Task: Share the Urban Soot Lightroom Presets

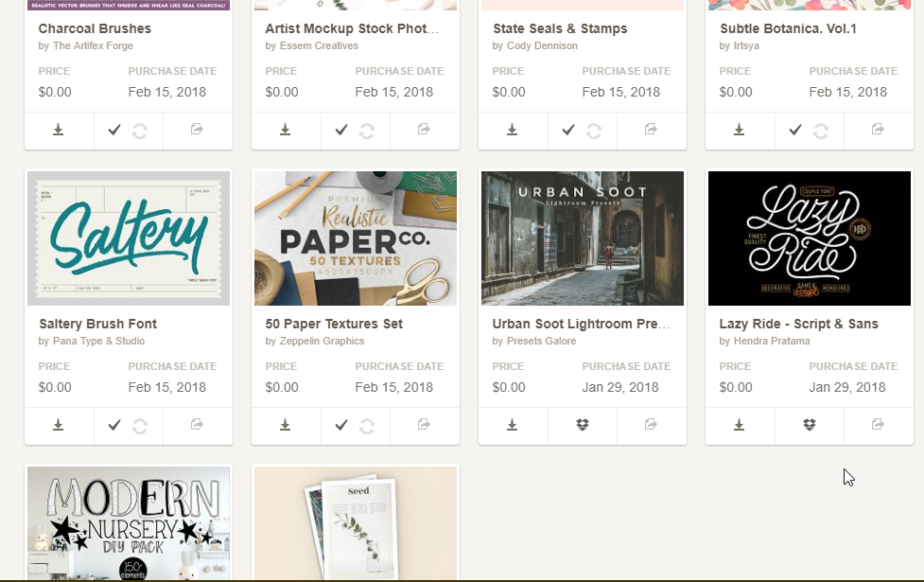Action: pyautogui.click(x=652, y=426)
